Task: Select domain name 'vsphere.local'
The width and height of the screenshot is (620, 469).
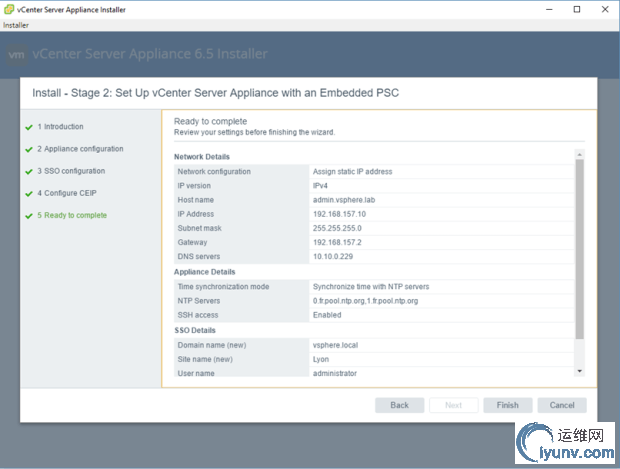Action: click(335, 345)
